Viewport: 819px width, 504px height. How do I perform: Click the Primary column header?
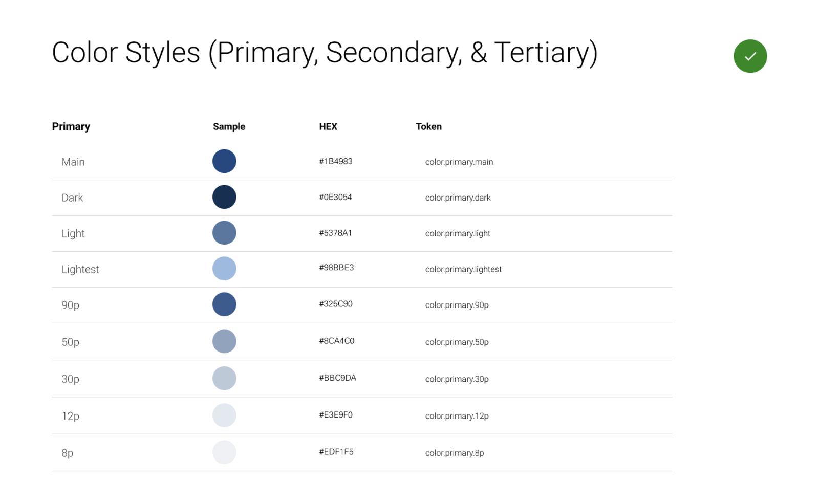click(x=71, y=126)
